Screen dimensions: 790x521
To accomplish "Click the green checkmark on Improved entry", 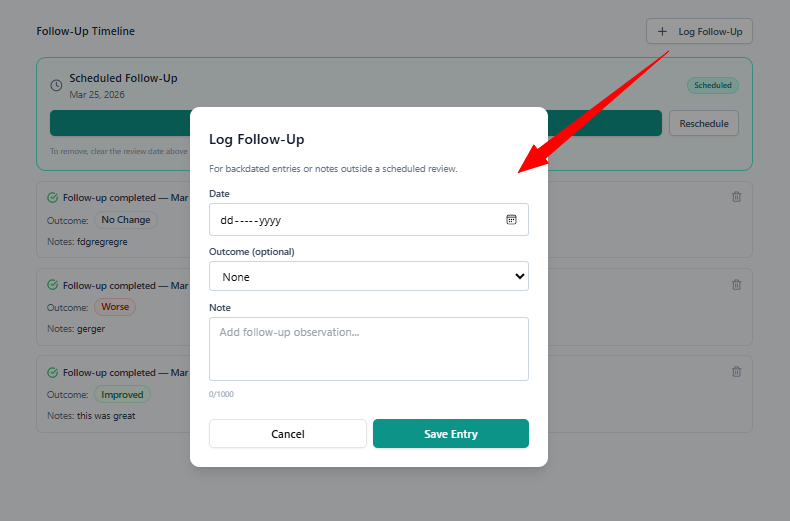I will coord(53,373).
